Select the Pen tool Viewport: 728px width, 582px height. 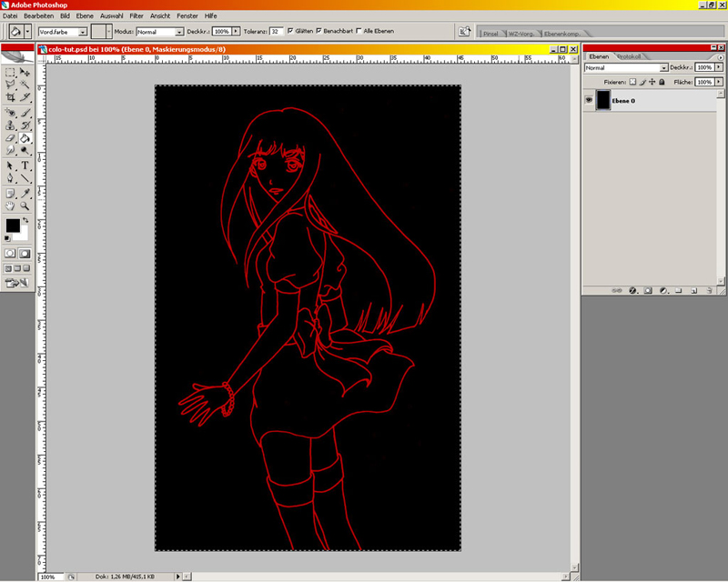tap(10, 177)
